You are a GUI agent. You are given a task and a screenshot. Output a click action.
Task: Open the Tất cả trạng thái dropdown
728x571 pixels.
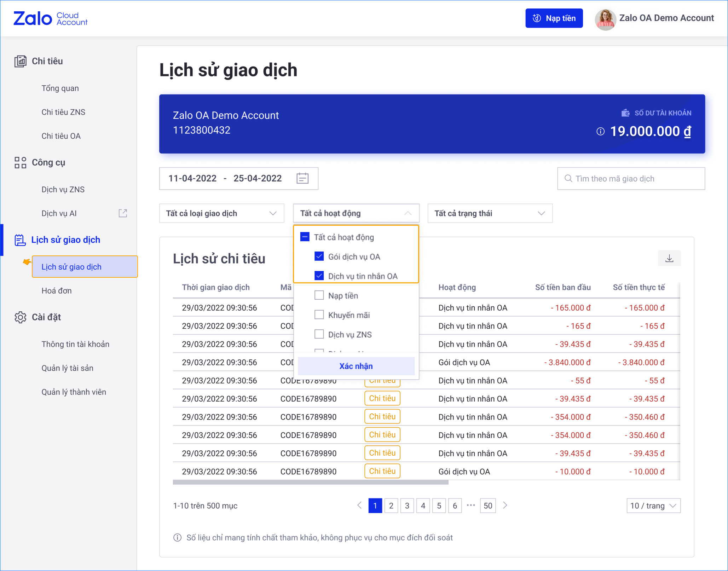coord(490,213)
